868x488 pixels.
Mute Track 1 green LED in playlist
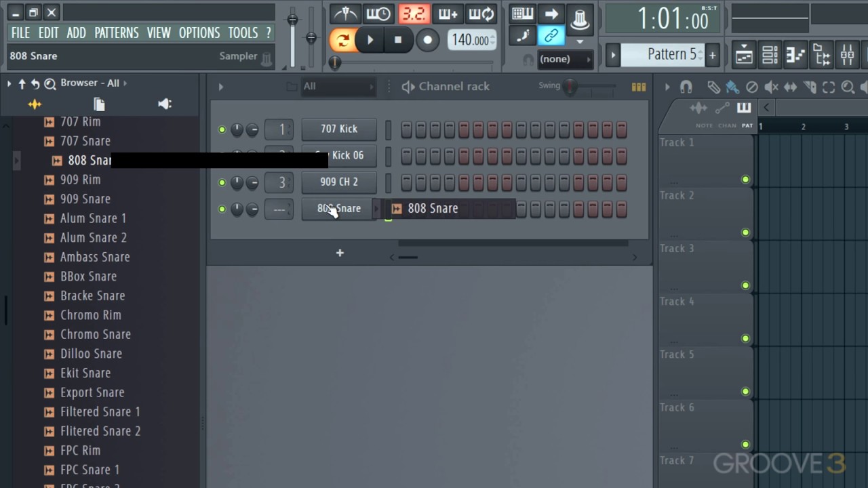pos(745,180)
